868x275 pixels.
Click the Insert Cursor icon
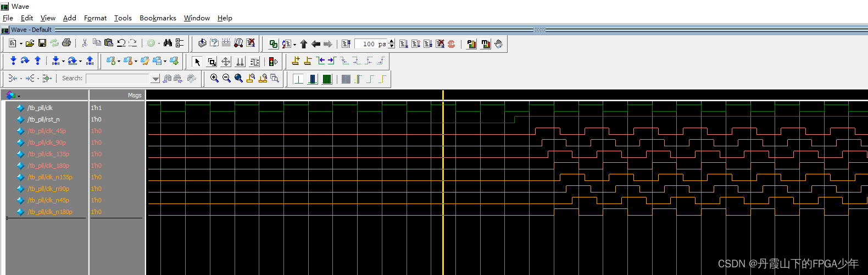pos(296,61)
